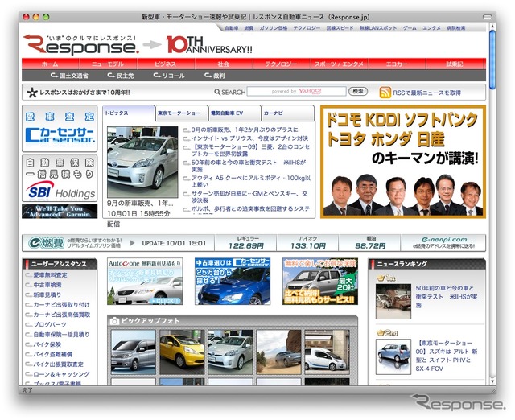
Task: Click the Response logo at top left
Action: (x=80, y=45)
